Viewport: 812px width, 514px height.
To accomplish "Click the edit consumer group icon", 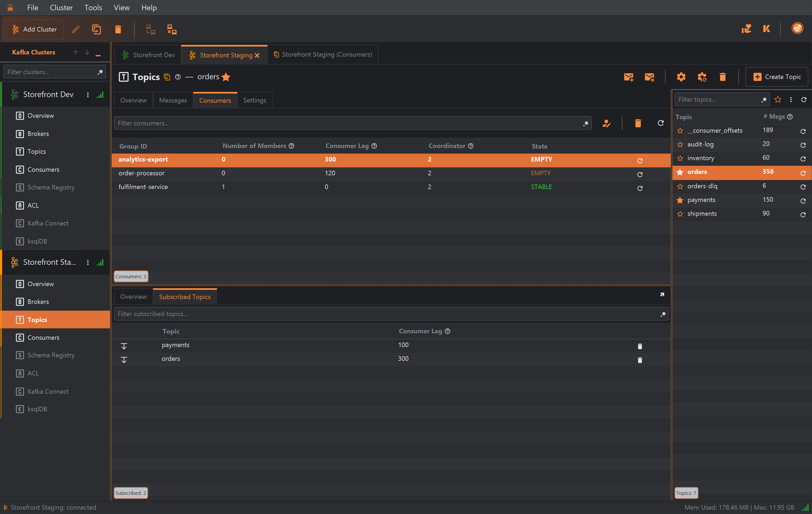I will tap(606, 124).
